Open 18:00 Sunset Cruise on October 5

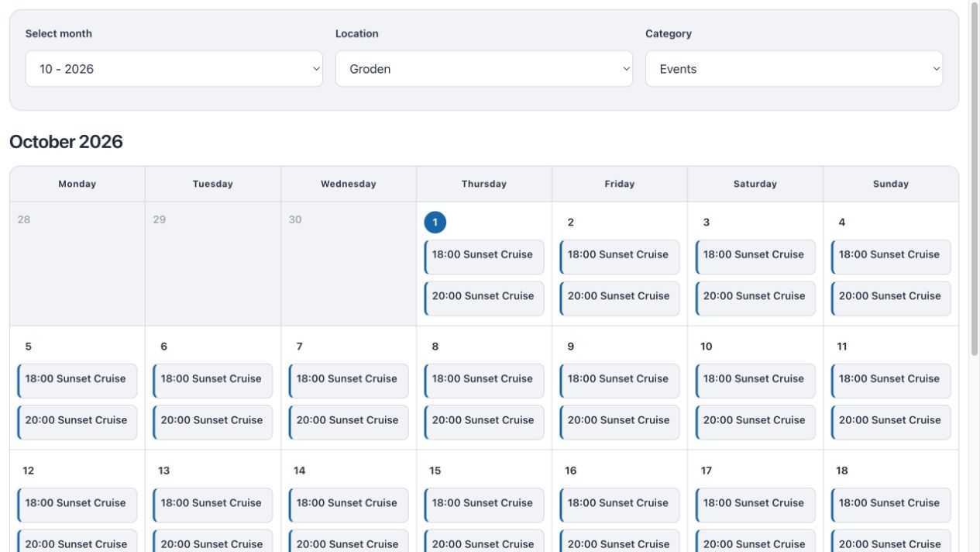coord(77,381)
